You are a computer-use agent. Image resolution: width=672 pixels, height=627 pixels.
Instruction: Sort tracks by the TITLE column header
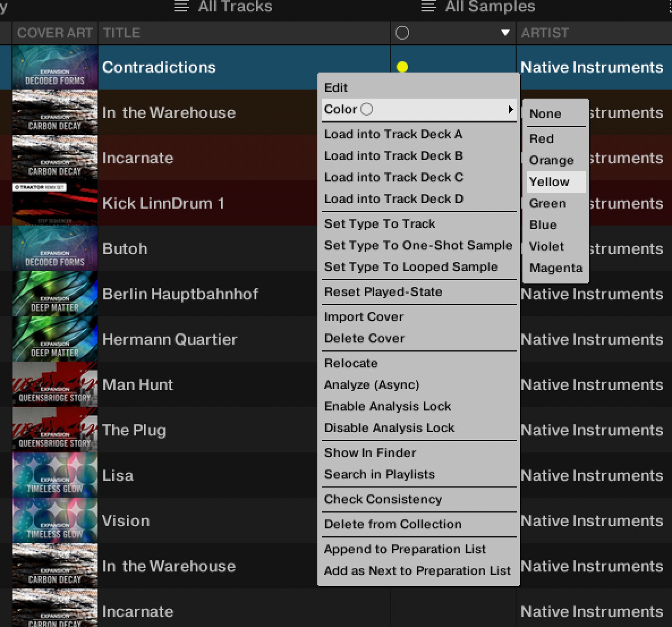tap(121, 33)
